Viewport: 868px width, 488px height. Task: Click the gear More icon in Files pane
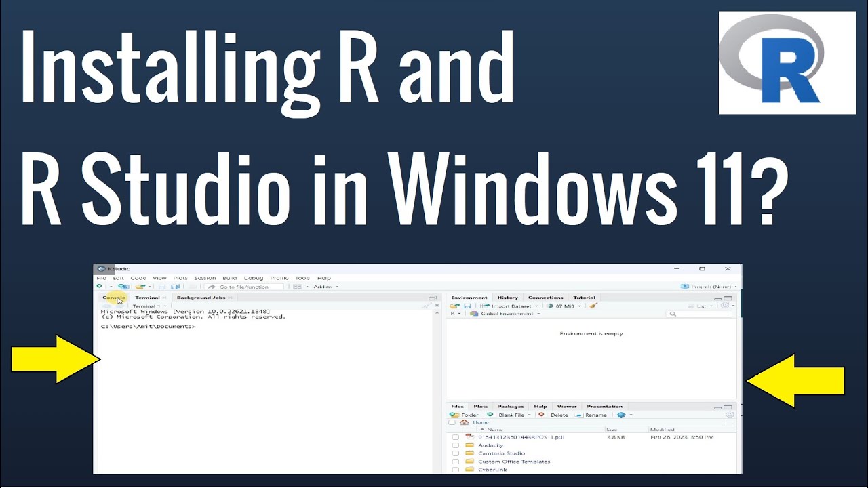[x=620, y=415]
